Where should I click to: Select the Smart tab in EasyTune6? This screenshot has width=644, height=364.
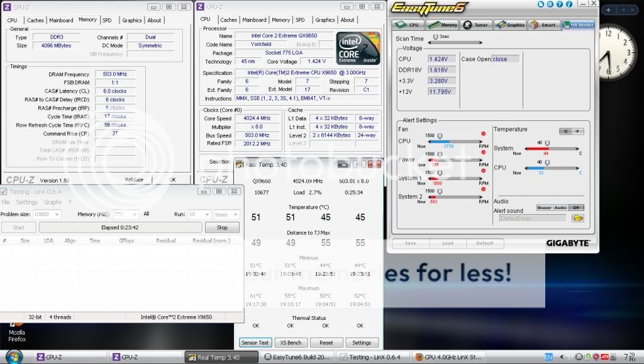(543, 25)
